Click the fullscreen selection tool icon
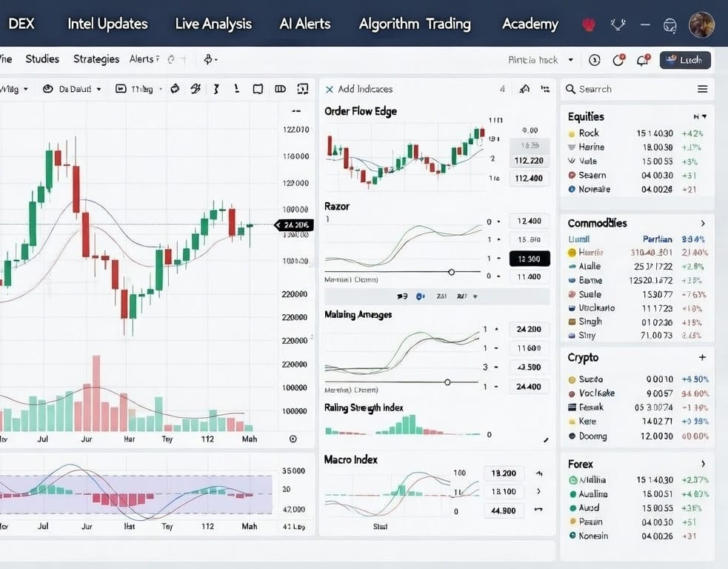Image resolution: width=728 pixels, height=569 pixels. [303, 89]
